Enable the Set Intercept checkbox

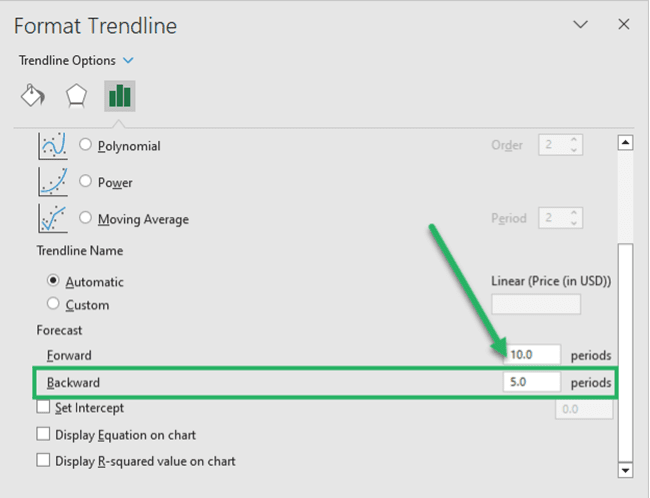43,407
